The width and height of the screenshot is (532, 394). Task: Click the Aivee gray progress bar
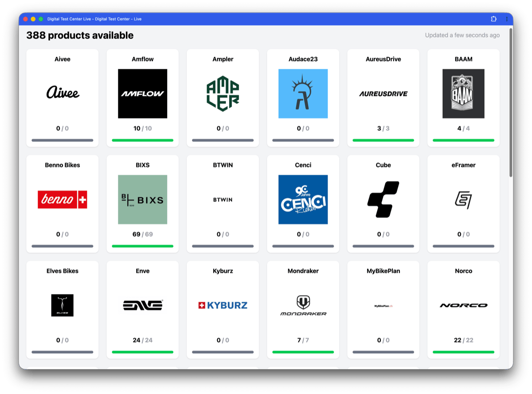63,140
